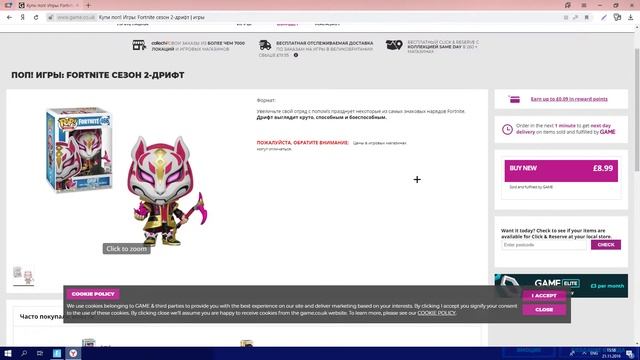Click the info circle by free delivery text
The image size is (640, 360).
pyautogui.click(x=296, y=55)
